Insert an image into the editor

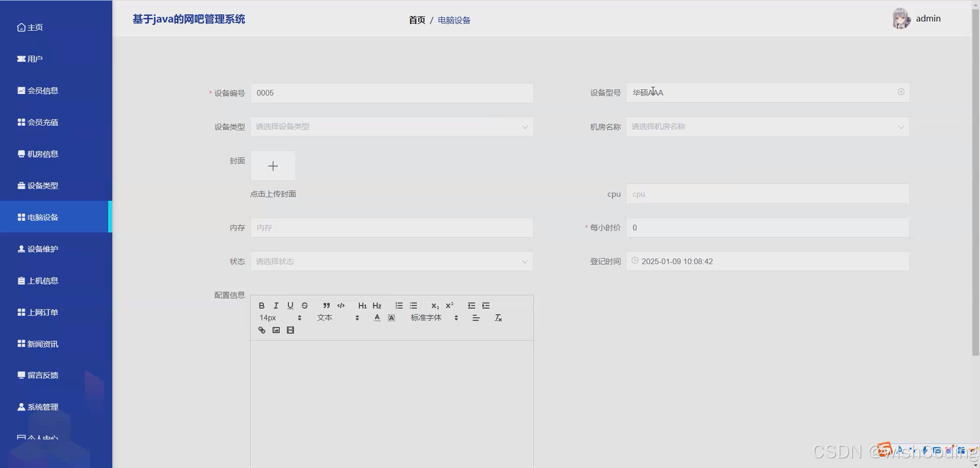point(276,330)
